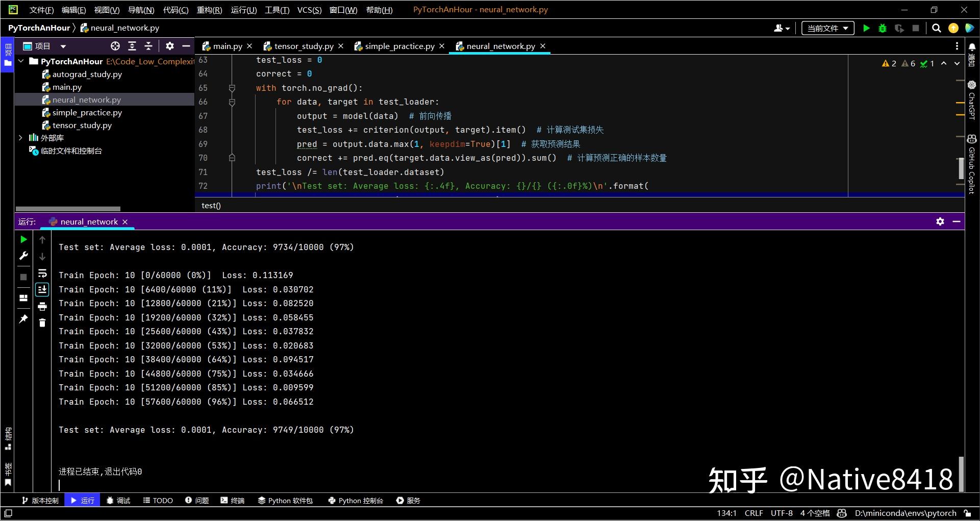Toggle scroll-to-end in the console
Image resolution: width=980 pixels, height=521 pixels.
42,289
